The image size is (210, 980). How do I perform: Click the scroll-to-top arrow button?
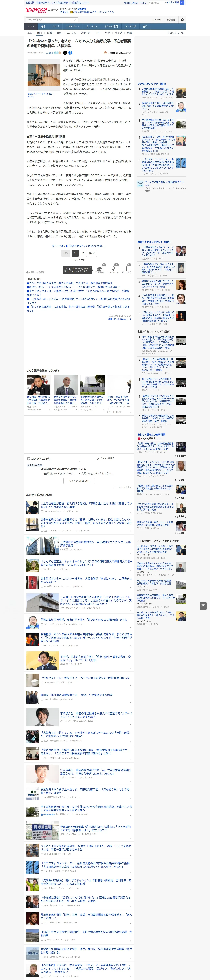coord(203,606)
